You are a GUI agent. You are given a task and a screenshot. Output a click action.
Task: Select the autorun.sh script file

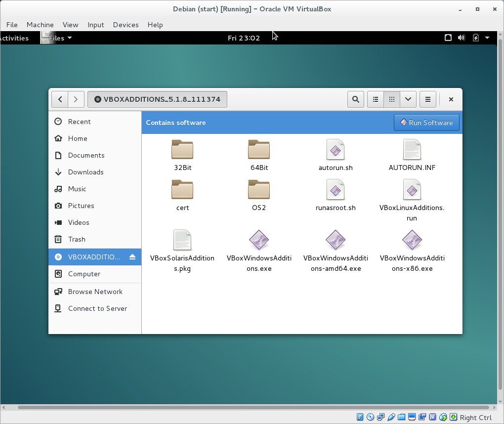336,155
